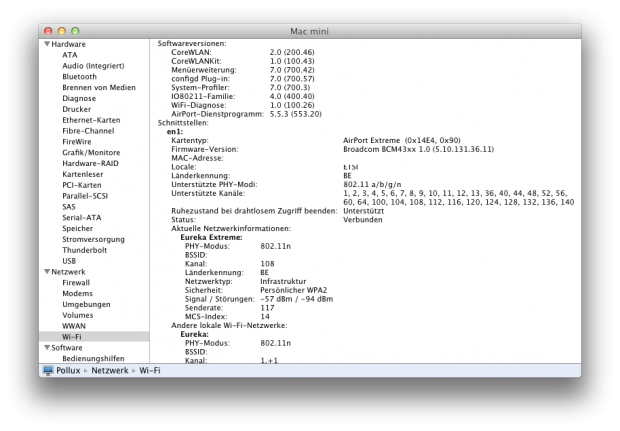Select the highlighted Wi-Fi sidebar entry

click(94, 337)
